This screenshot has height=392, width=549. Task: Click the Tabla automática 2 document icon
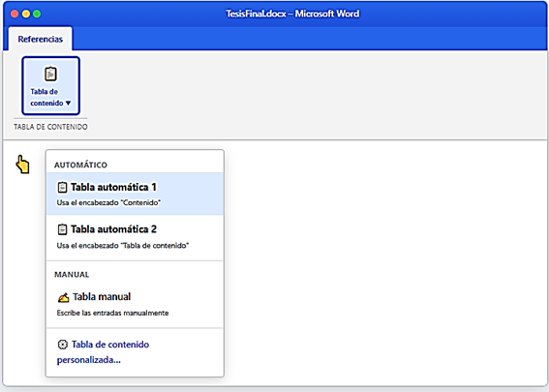point(62,229)
